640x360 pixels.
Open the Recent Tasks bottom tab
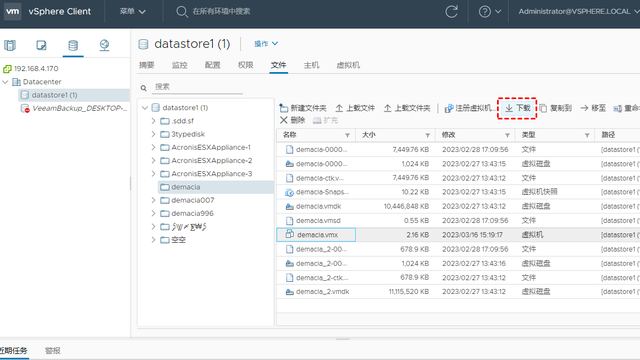click(14, 351)
